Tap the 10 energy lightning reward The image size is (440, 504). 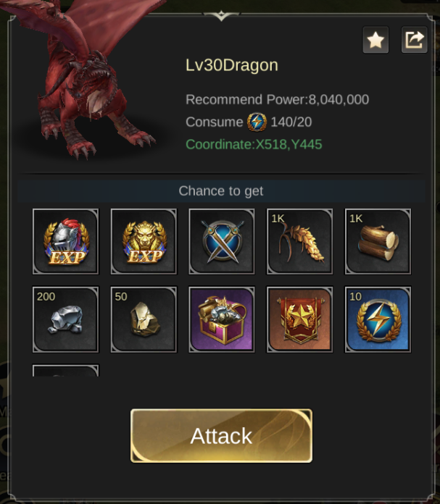(x=378, y=319)
